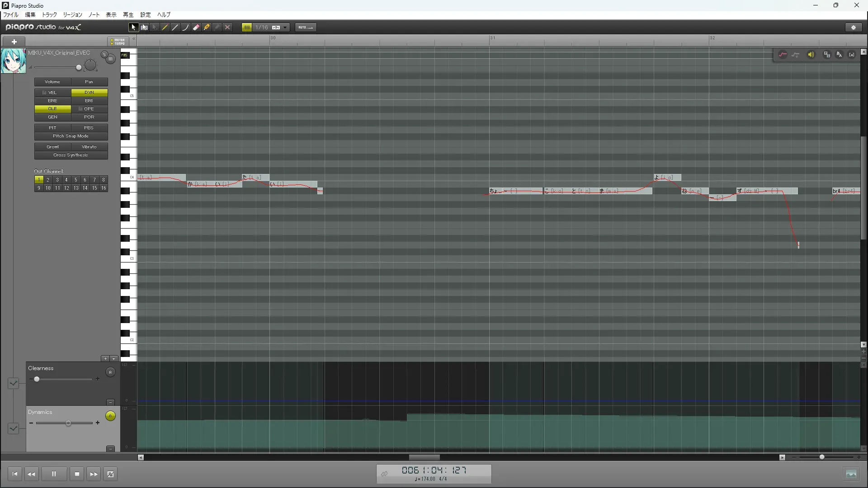Select the yellow pencil tool
Screen dimensions: 868x488
165,28
